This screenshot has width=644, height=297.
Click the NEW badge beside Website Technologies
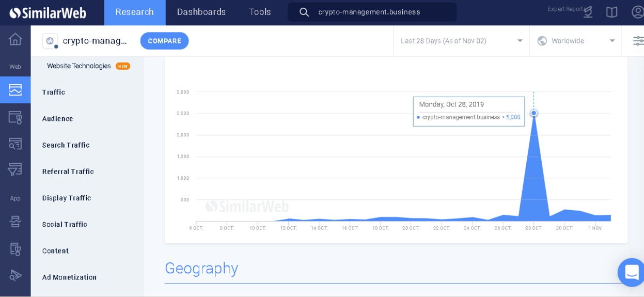tap(123, 66)
